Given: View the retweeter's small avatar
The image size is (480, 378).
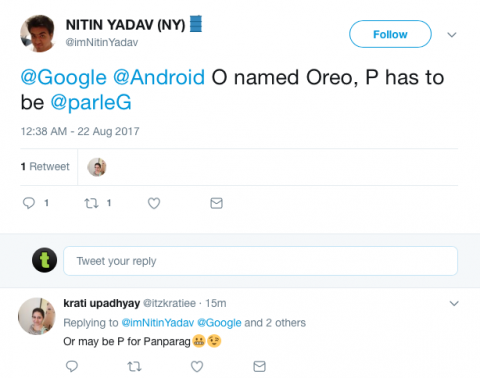Looking at the screenshot, I should coord(97,167).
